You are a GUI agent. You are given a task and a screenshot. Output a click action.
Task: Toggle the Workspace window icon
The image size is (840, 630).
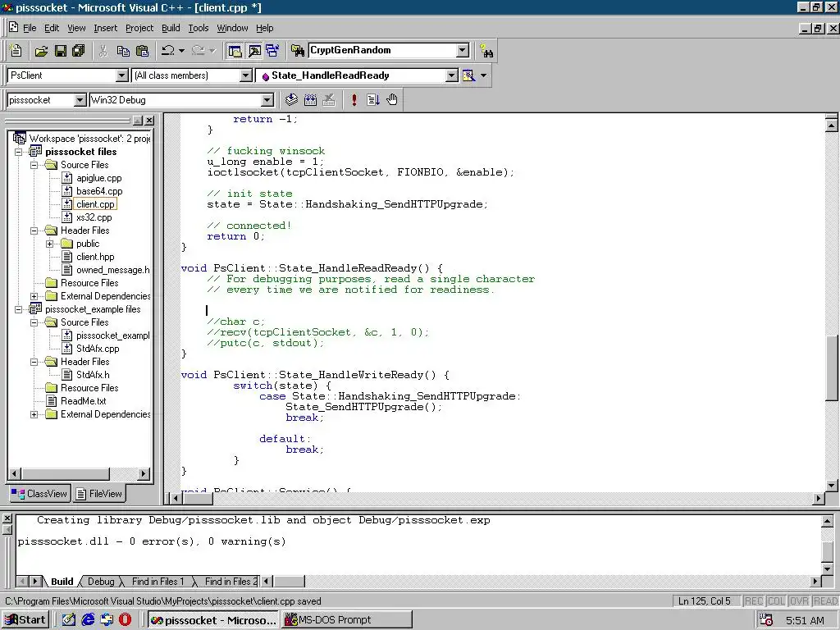pos(235,51)
